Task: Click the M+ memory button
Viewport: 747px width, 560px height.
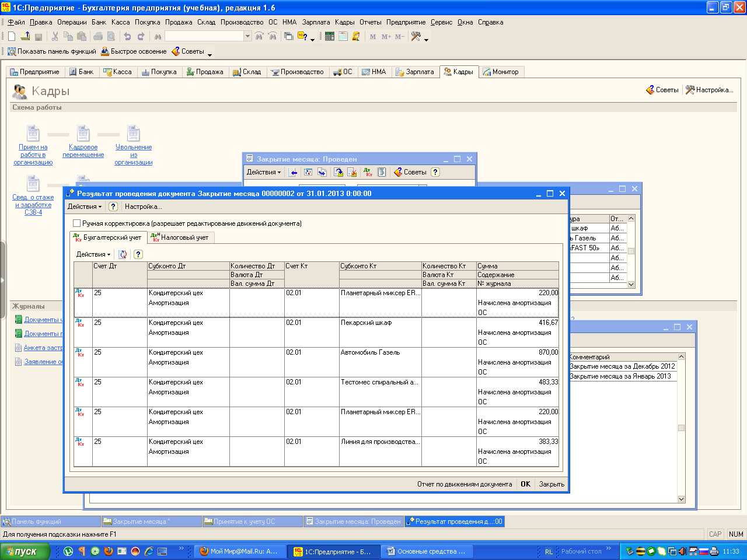Action: click(x=386, y=36)
